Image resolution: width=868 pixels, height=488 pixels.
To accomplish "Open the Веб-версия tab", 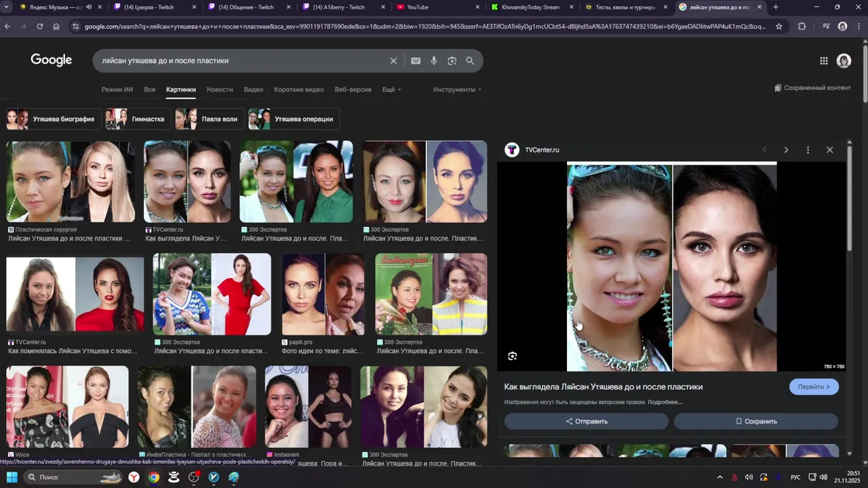I will [x=353, y=89].
